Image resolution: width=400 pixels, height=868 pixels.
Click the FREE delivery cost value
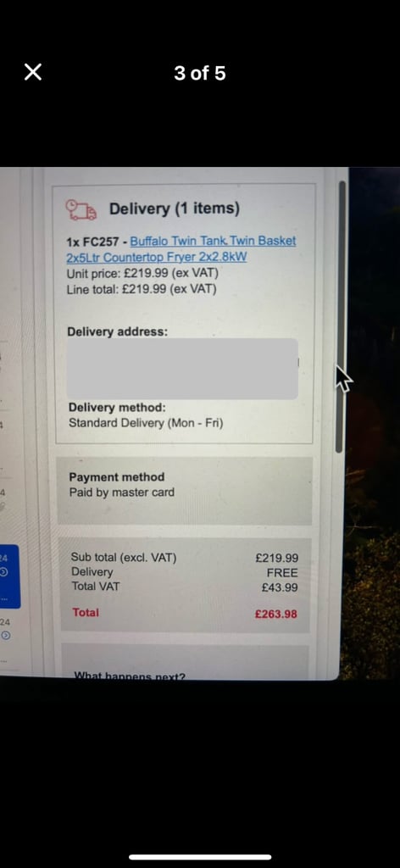pos(282,573)
